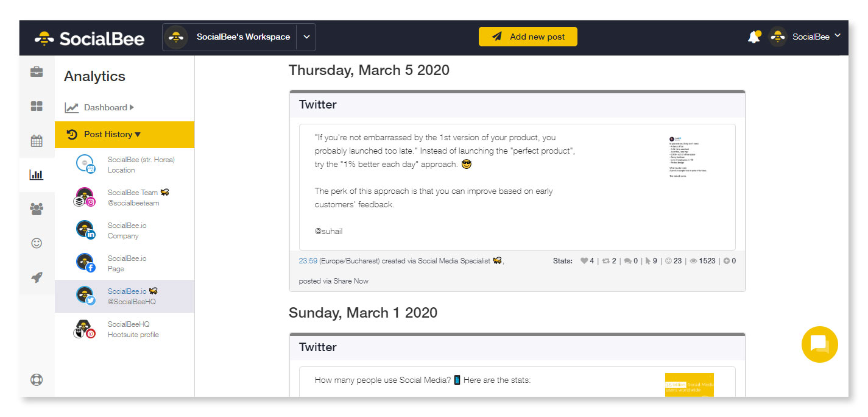
Task: Click the Analytics panel heading
Action: (x=94, y=76)
